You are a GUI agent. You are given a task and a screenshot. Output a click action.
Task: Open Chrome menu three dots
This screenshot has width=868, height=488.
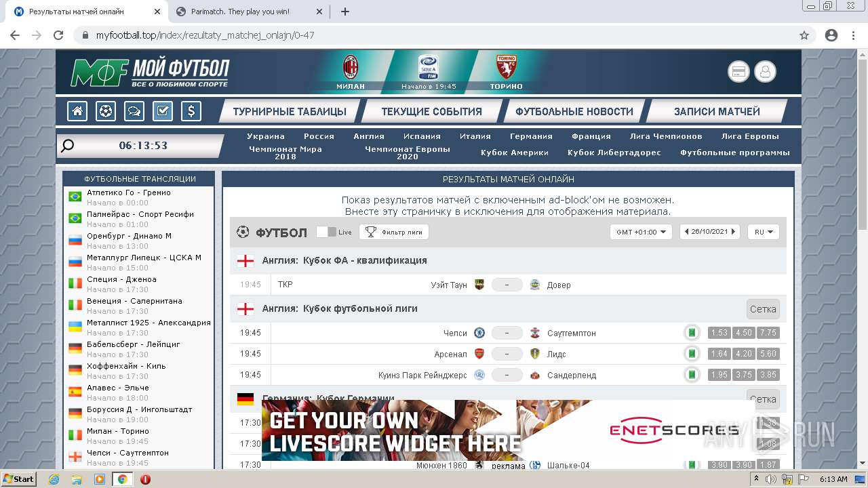pos(852,35)
